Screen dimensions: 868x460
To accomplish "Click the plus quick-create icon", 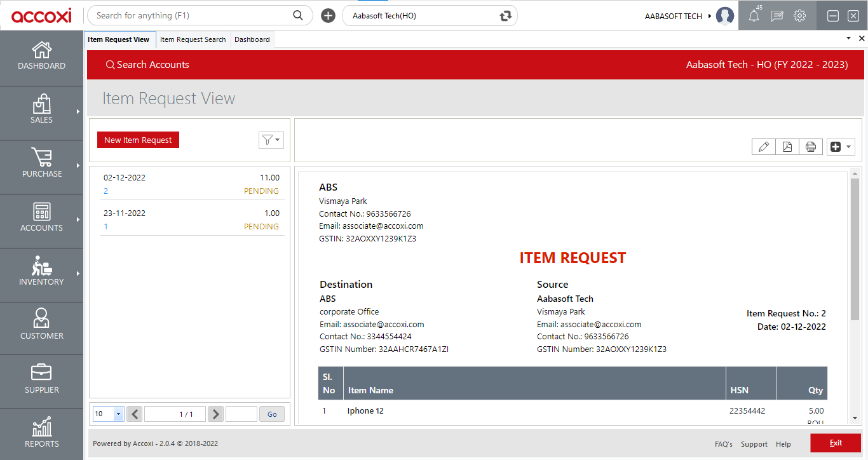I will 328,16.
